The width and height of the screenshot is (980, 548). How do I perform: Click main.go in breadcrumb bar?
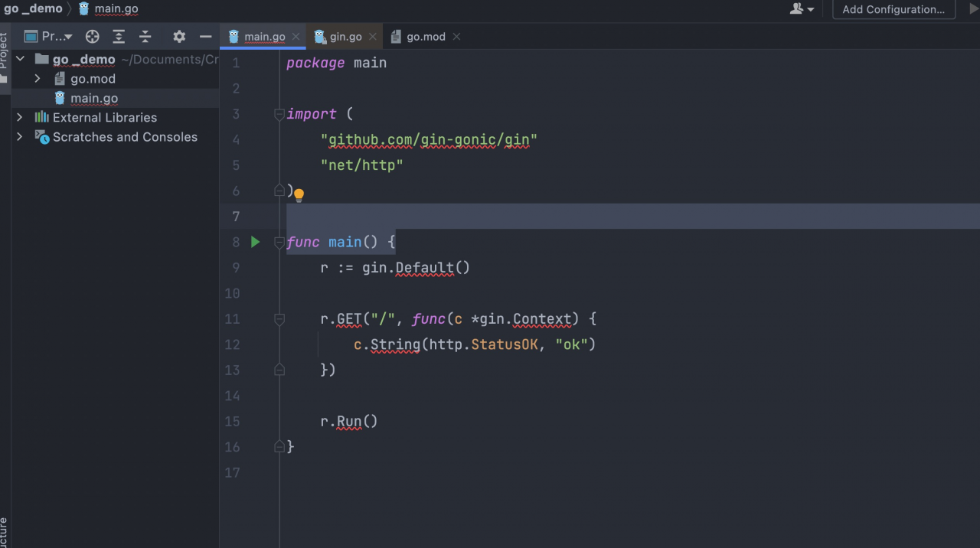tap(116, 9)
